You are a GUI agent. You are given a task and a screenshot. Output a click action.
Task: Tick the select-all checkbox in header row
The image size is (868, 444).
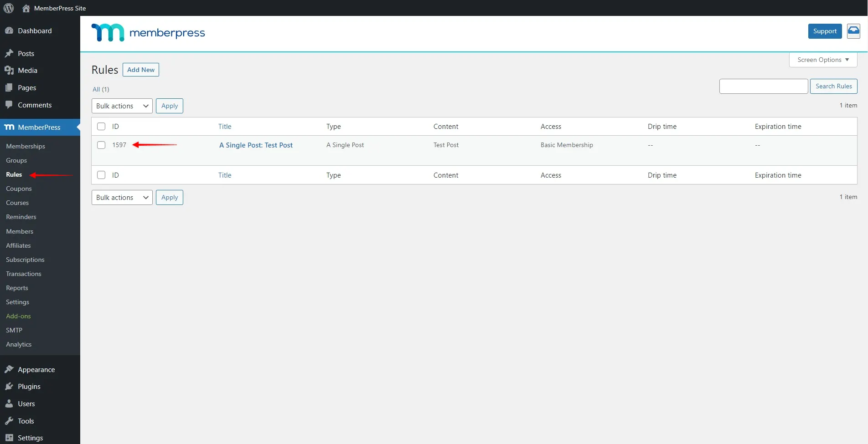click(x=101, y=127)
